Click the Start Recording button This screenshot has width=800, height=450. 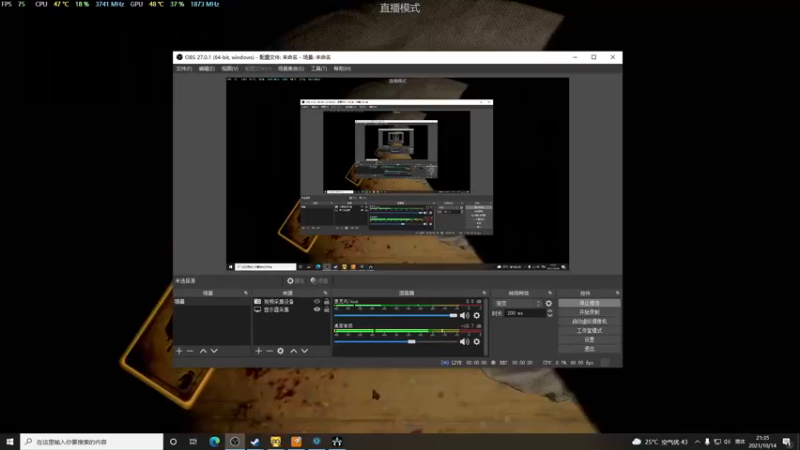[589, 312]
